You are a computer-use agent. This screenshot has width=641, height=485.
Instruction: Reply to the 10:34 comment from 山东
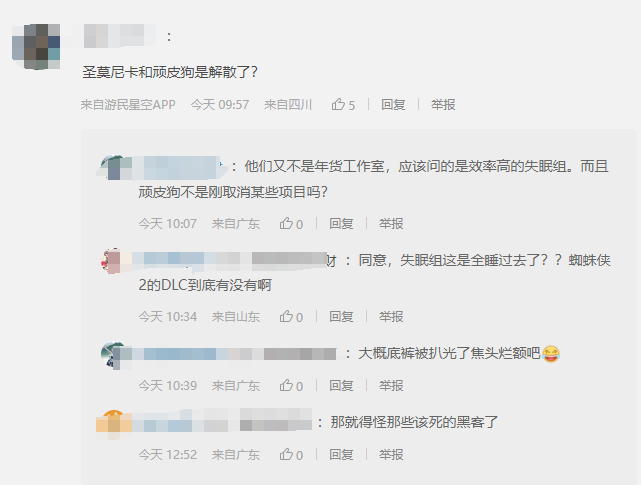341,317
